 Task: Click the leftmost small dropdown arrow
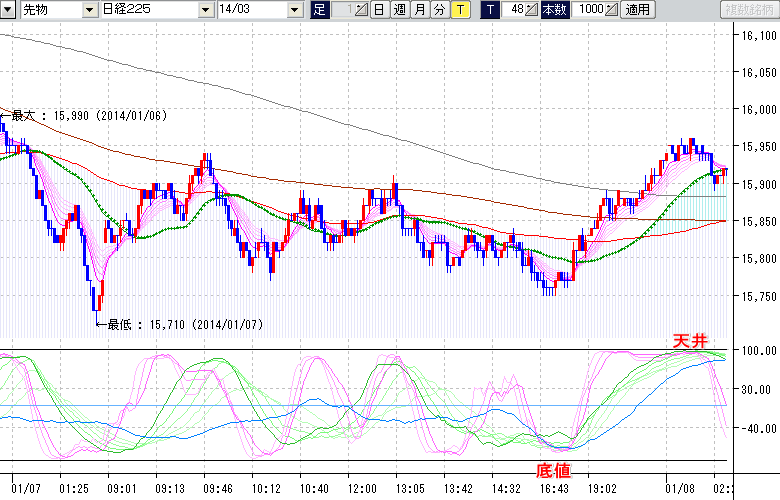pos(8,10)
